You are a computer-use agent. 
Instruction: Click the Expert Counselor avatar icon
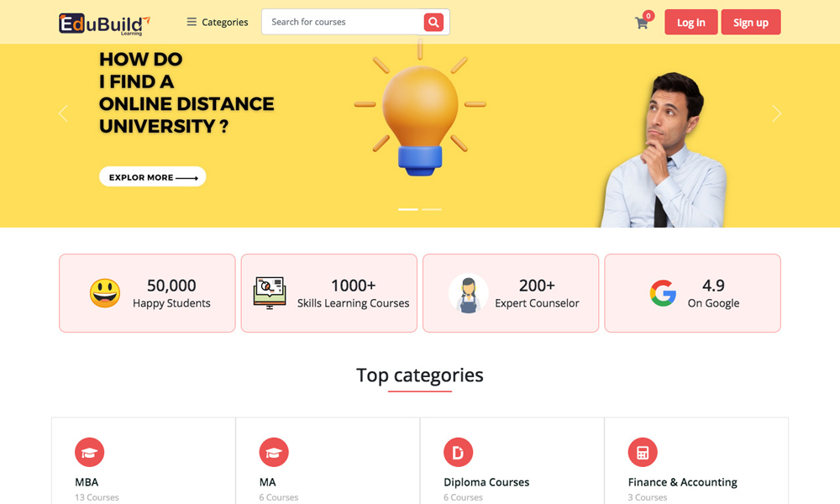pos(468,293)
